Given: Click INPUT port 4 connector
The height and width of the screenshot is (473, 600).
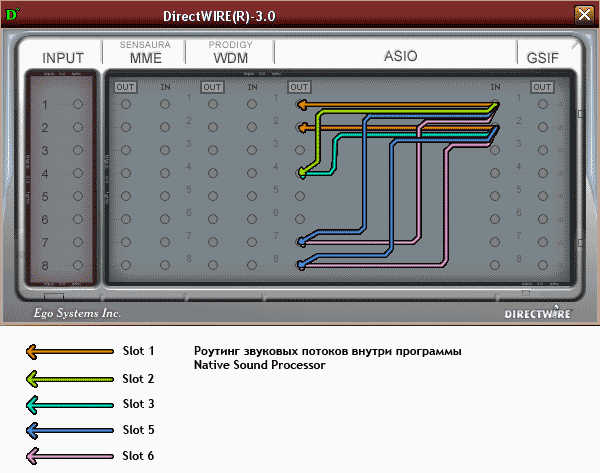Looking at the screenshot, I should click(x=78, y=173).
